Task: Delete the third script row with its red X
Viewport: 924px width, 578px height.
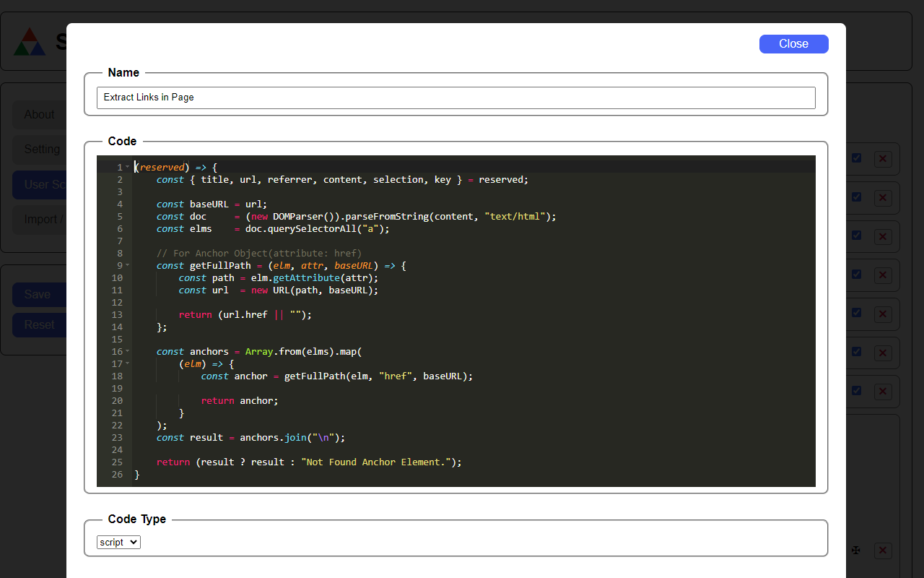Action: coord(883,236)
